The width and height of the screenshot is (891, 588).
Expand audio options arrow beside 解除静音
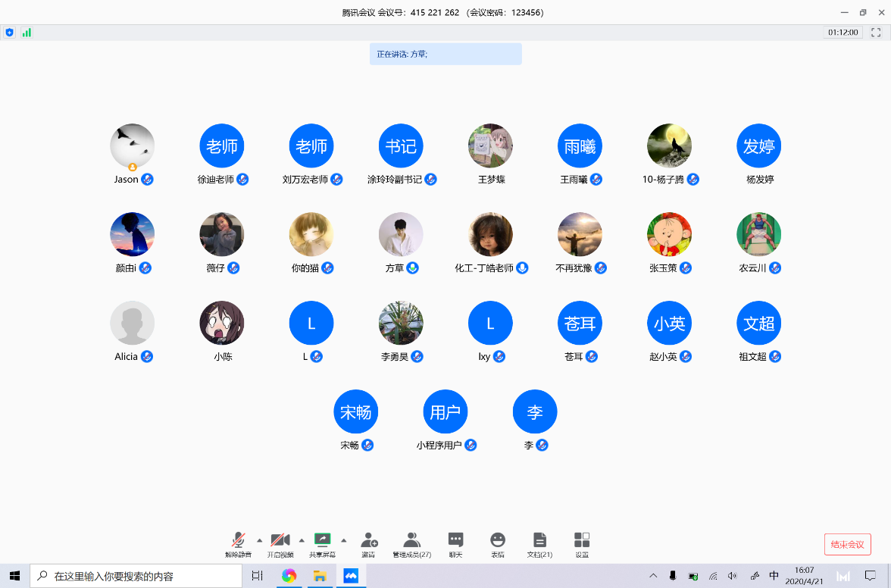[x=260, y=540]
